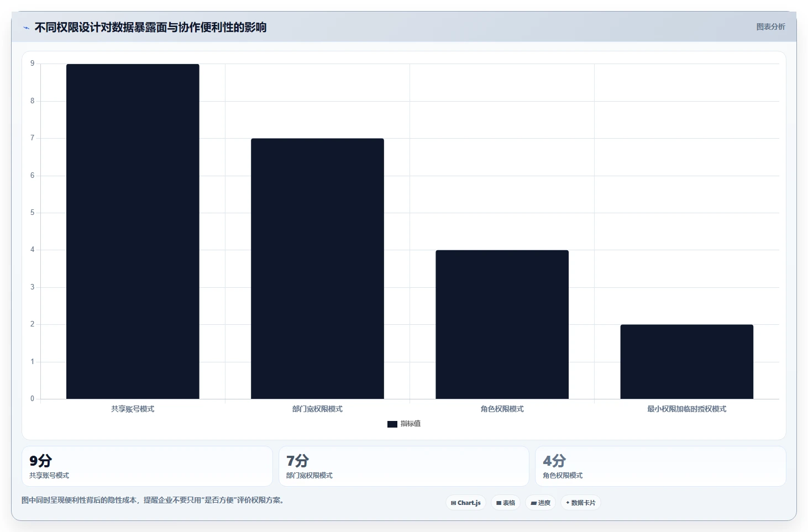Click the y-axis value 0
Image resolution: width=808 pixels, height=532 pixels.
click(x=32, y=399)
